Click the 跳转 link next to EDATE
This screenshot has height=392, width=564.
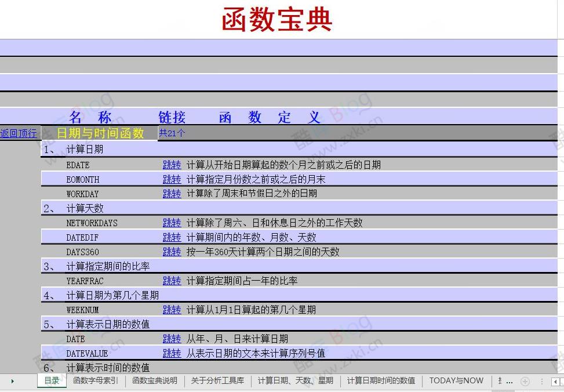click(x=171, y=165)
